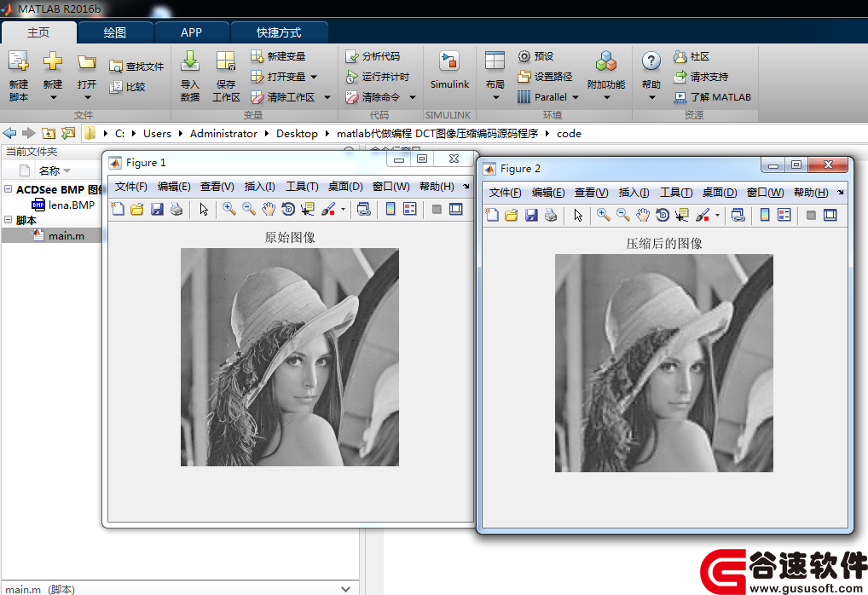The width and height of the screenshot is (868, 595).
Task: Toggle Edit Plot arrow in Figure 2
Action: [x=578, y=215]
